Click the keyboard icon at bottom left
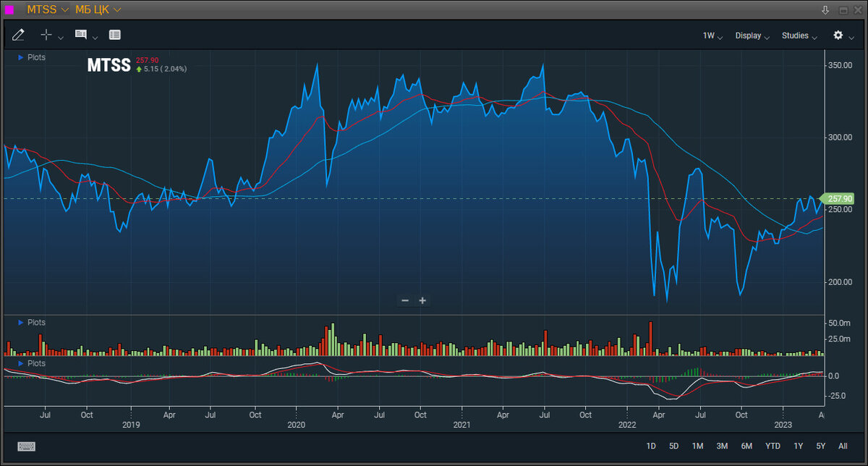The height and width of the screenshot is (466, 868). click(26, 446)
